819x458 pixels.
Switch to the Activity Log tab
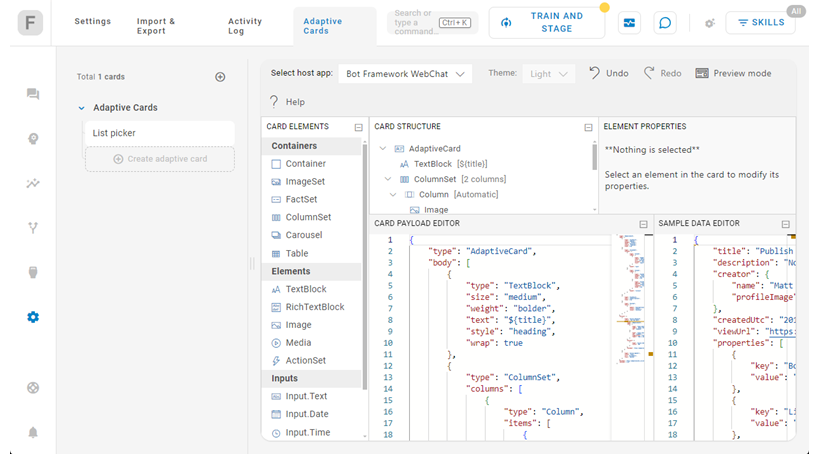244,26
